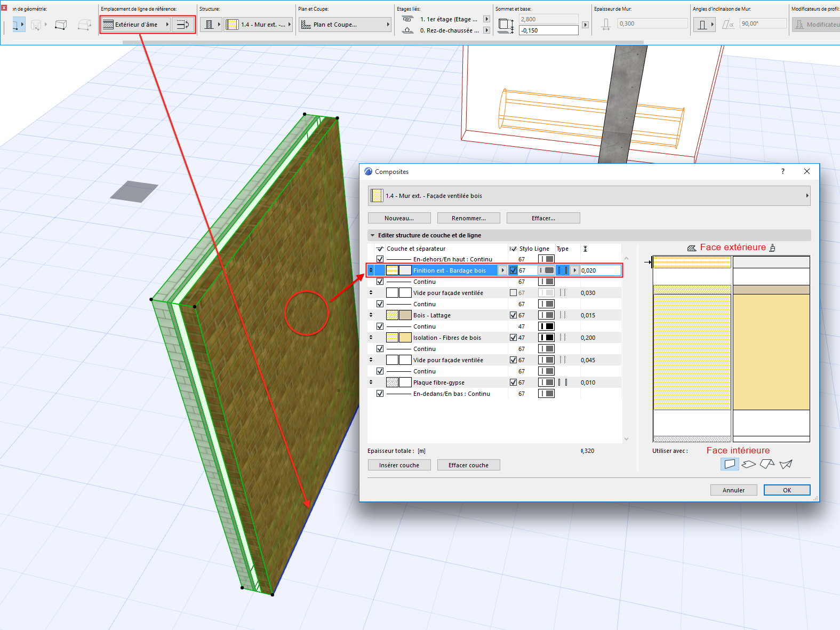Select the Plaque fibre-gypse layer row

pos(438,382)
